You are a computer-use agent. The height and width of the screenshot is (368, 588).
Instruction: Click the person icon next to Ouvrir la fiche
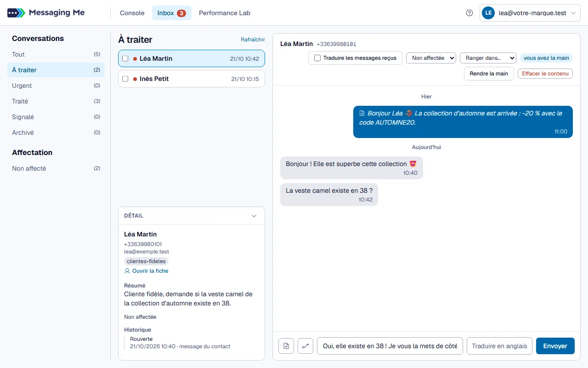pyautogui.click(x=127, y=271)
